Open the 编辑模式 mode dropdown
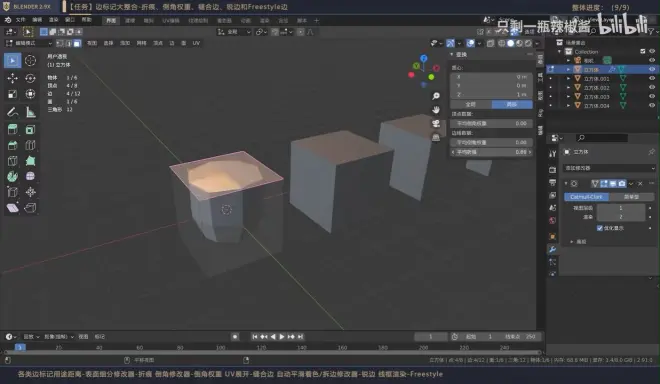Viewport: 660px width, 384px height. click(x=29, y=43)
